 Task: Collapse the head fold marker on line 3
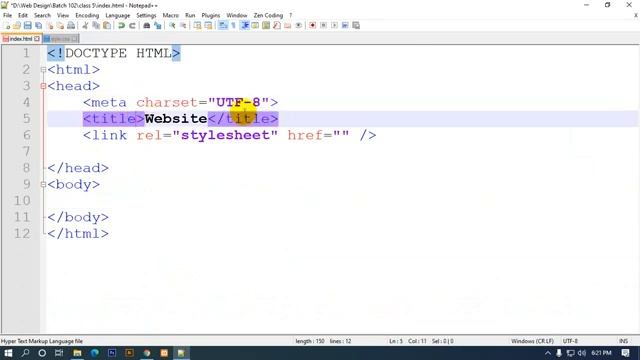[43, 86]
